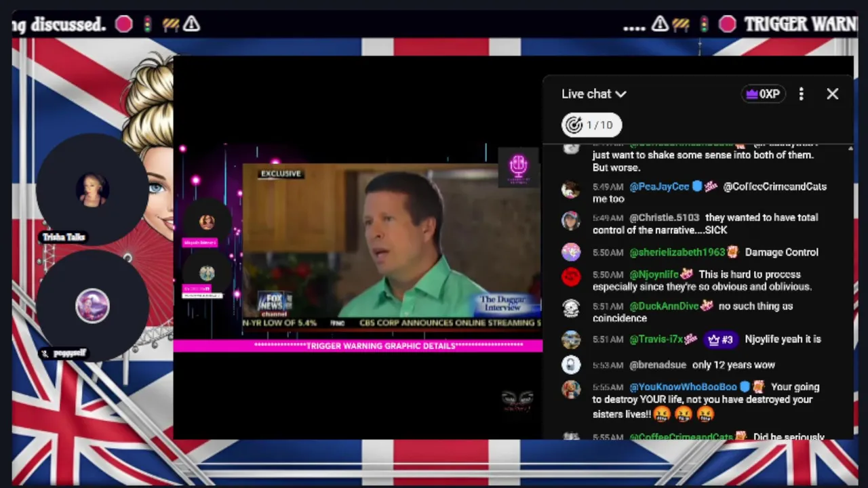
Task: Select the CBS CORP ANNOUNCES news ticker
Action: [x=450, y=323]
